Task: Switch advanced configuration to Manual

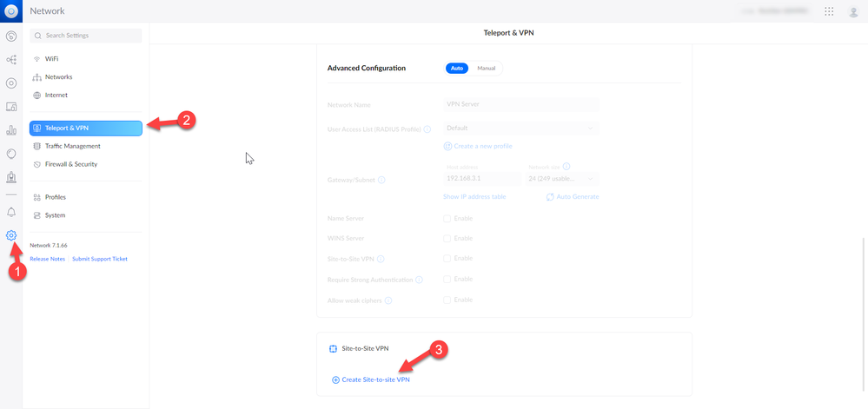Action: pos(486,68)
